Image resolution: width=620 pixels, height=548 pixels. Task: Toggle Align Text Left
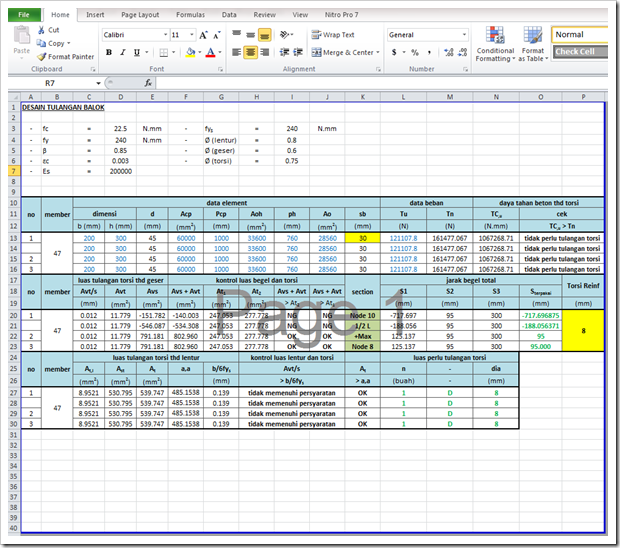236,52
